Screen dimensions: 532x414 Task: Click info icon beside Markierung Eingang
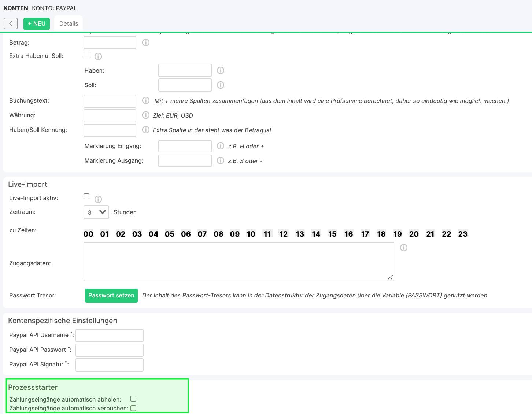221,146
